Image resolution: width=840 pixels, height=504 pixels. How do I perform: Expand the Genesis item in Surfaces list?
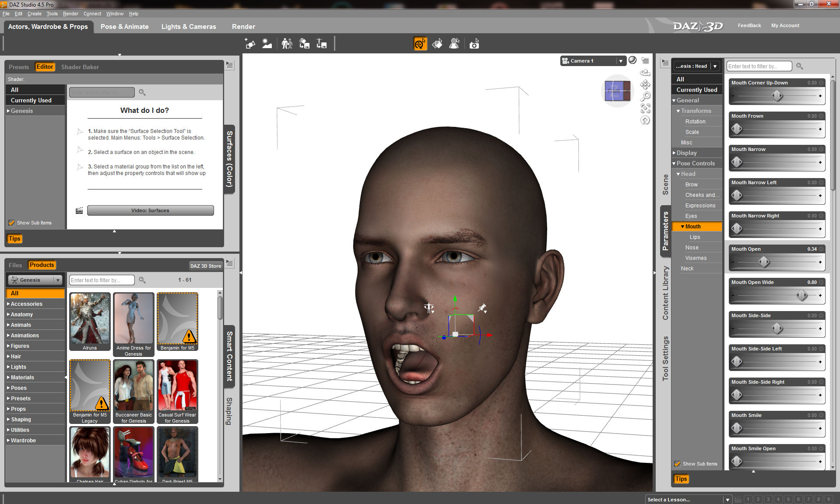coord(8,111)
